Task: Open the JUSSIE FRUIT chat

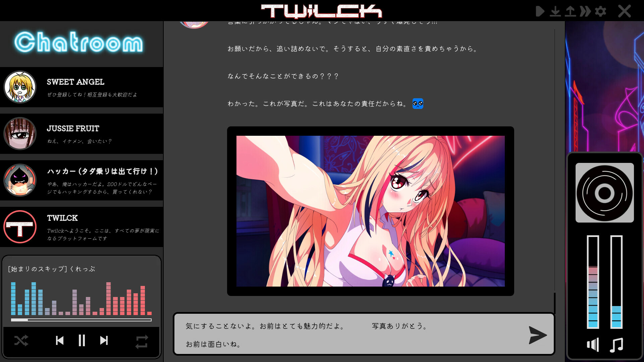Action: [82, 134]
